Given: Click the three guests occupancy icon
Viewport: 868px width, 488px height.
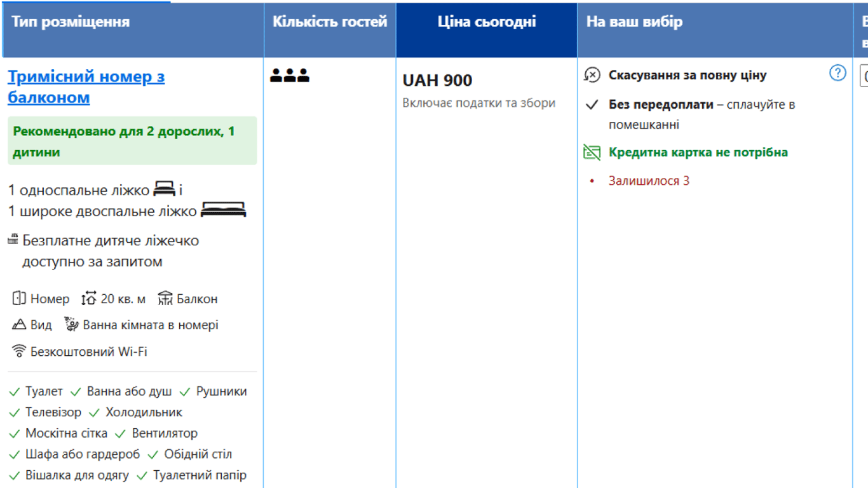Looking at the screenshot, I should click(290, 75).
